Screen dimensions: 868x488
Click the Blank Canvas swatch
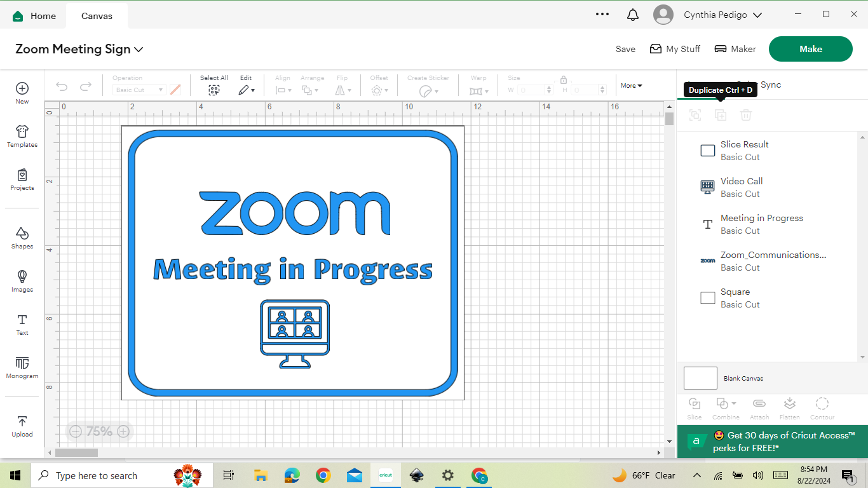700,378
